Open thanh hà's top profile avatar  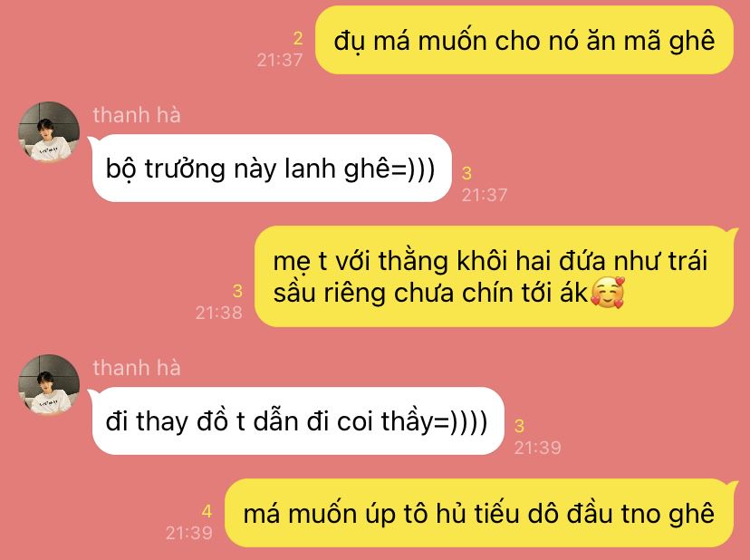pyautogui.click(x=49, y=132)
